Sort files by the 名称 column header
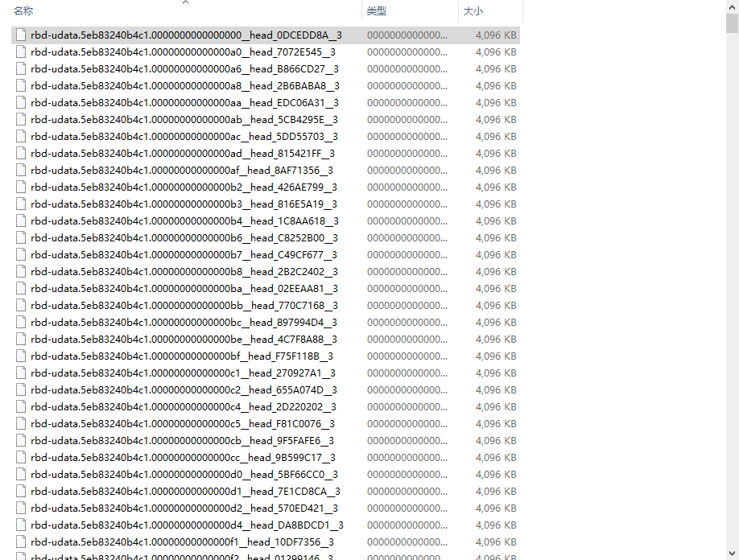The width and height of the screenshot is (739, 560). pos(24,11)
